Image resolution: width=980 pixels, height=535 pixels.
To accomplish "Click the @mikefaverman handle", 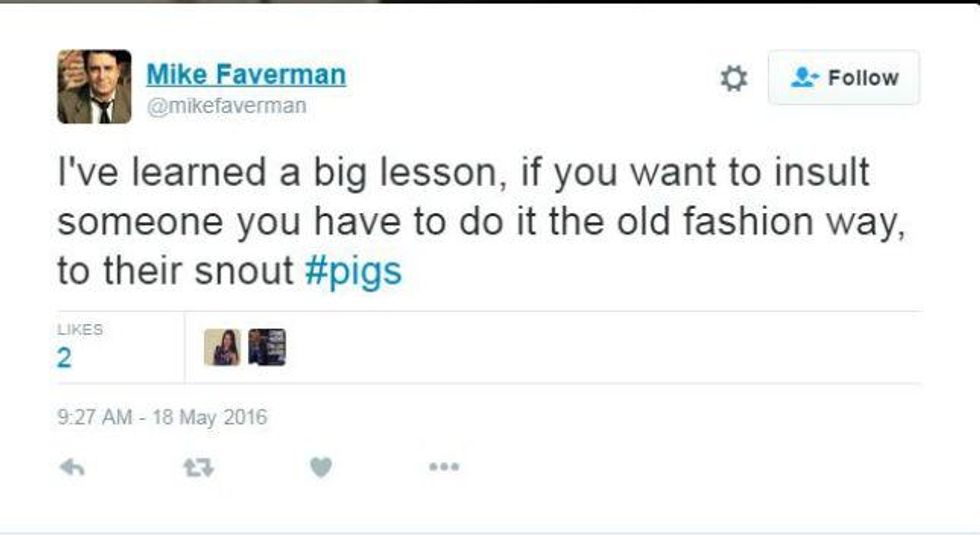I will tap(226, 106).
